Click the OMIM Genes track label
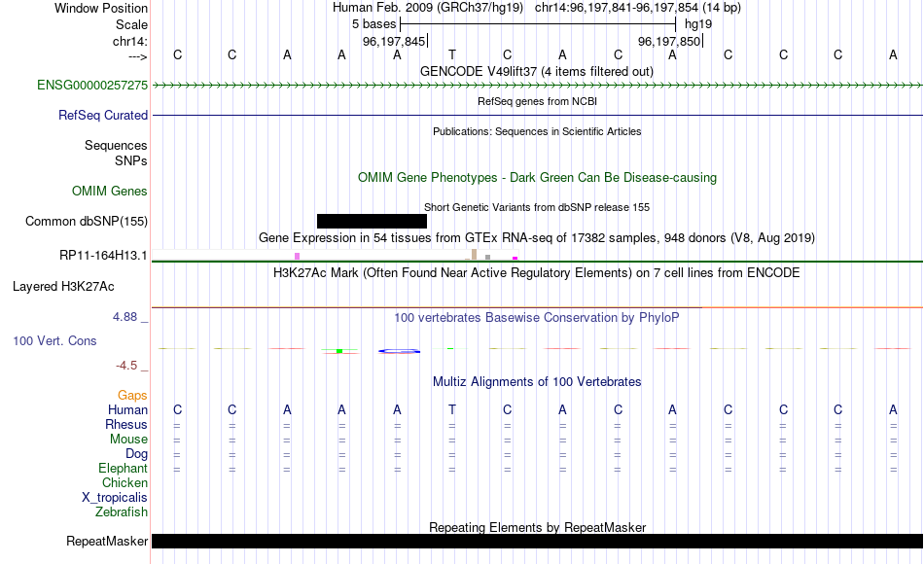The image size is (924, 564). click(x=109, y=192)
